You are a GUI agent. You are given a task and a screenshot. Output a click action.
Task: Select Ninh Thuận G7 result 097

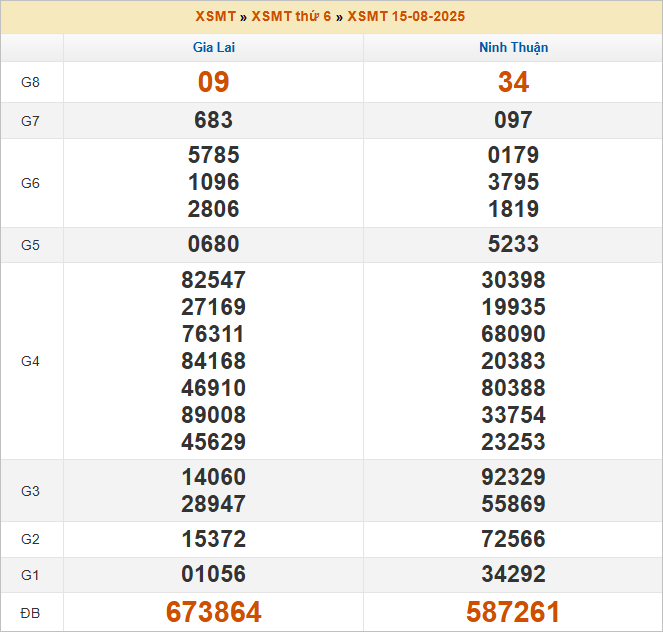513,120
